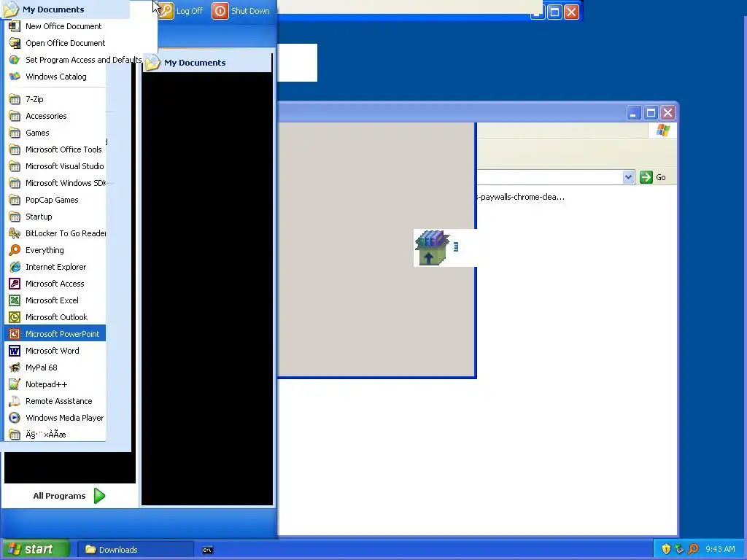Click the Internet Explorer icon
Image resolution: width=747 pixels, height=560 pixels.
pos(15,267)
